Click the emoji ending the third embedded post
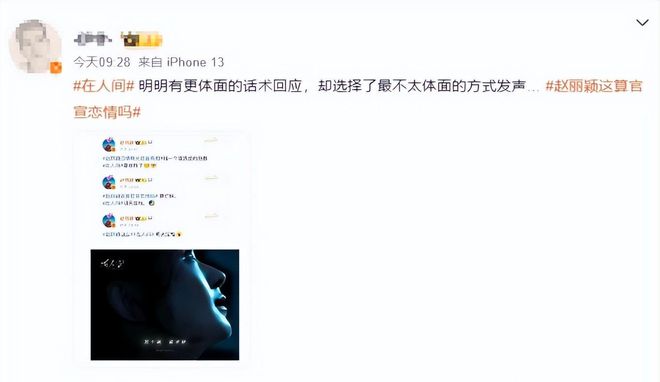Screen dimensions: 660x382 [x=178, y=234]
